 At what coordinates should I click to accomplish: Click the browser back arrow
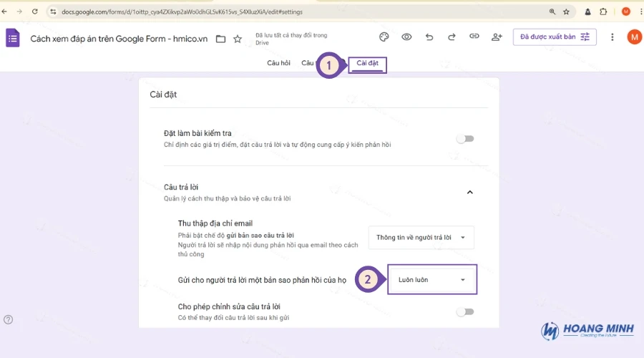4,11
